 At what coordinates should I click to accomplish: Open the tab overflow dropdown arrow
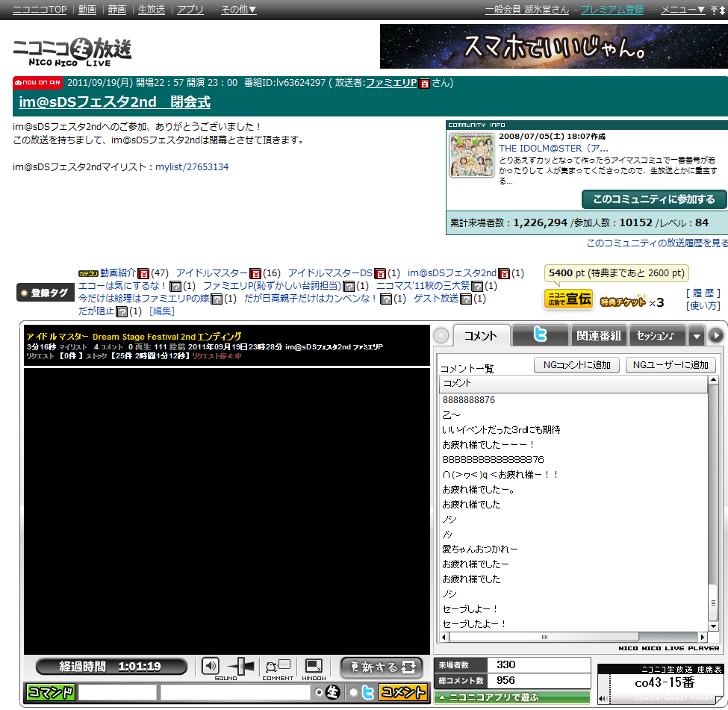coord(697,335)
